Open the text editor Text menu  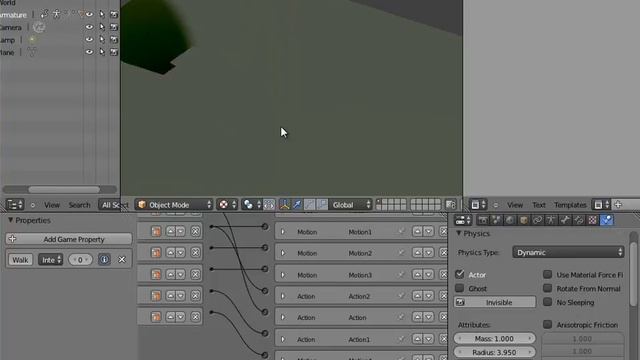[539, 205]
